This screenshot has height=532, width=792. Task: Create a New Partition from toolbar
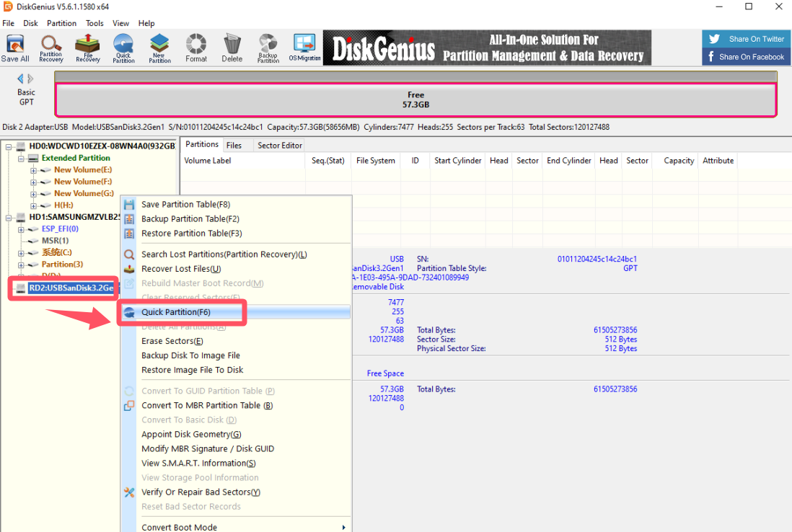tap(159, 48)
